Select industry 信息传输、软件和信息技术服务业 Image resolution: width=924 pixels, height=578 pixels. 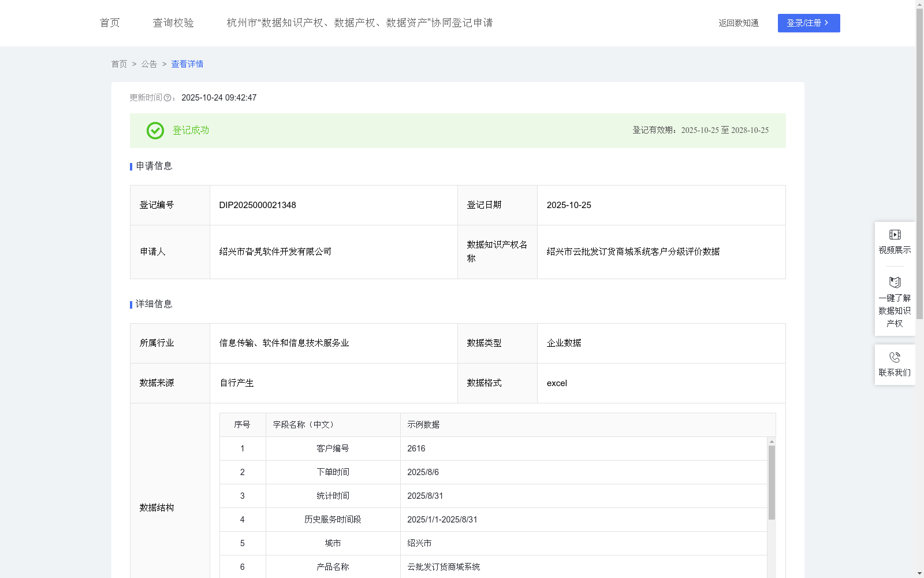[x=284, y=343]
